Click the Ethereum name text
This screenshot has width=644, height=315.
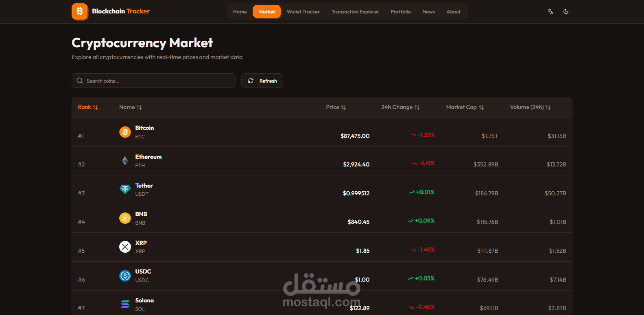(x=148, y=157)
